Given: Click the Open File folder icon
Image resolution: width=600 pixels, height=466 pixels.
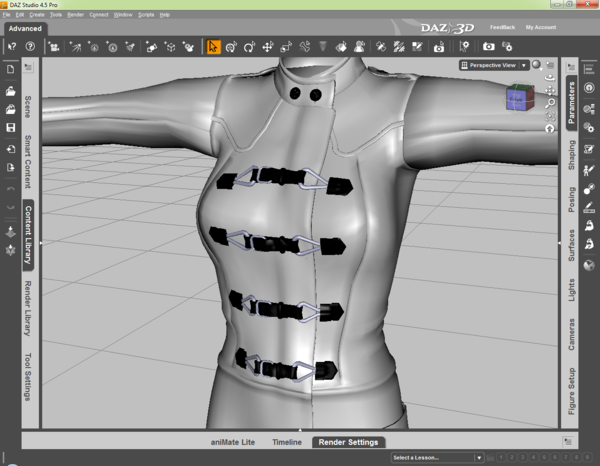Looking at the screenshot, I should pyautogui.click(x=10, y=90).
